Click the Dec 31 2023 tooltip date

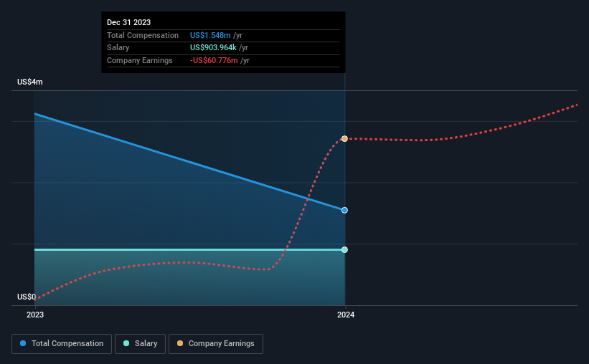pos(129,22)
